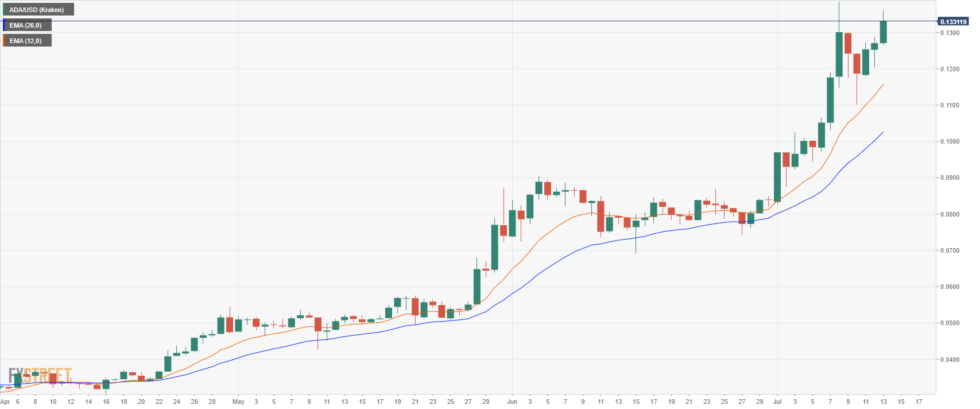Click the green ADA/USD series color marker
Viewport: 980px width, 409px height.
pyautogui.click(x=3, y=10)
